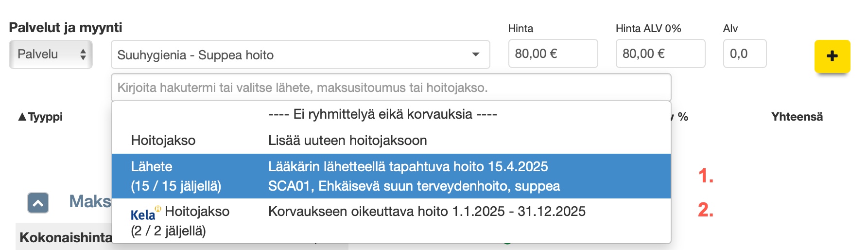Select 'Ei ryhmittelyä eikä korvauksia' option

click(382, 114)
